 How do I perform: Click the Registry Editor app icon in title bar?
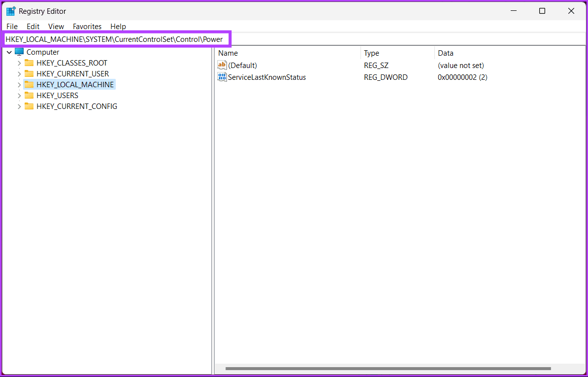pos(11,11)
